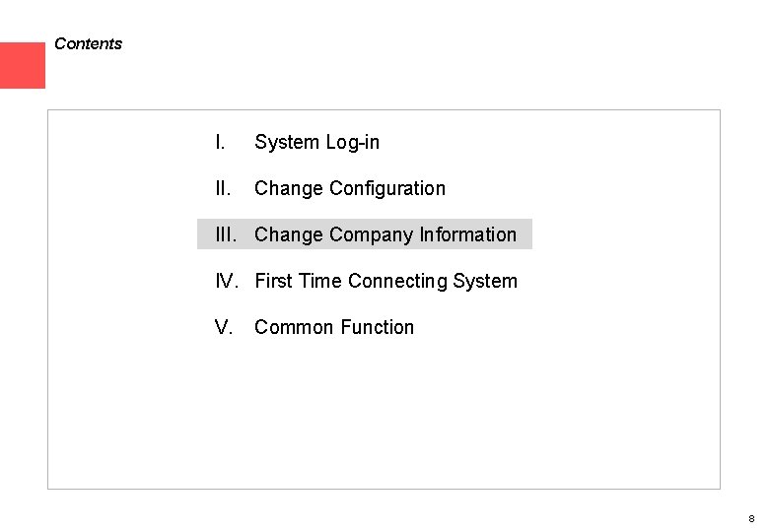Click Roman numeral III in highlighted row
Viewport: 769px width, 532px height.
[x=227, y=234]
